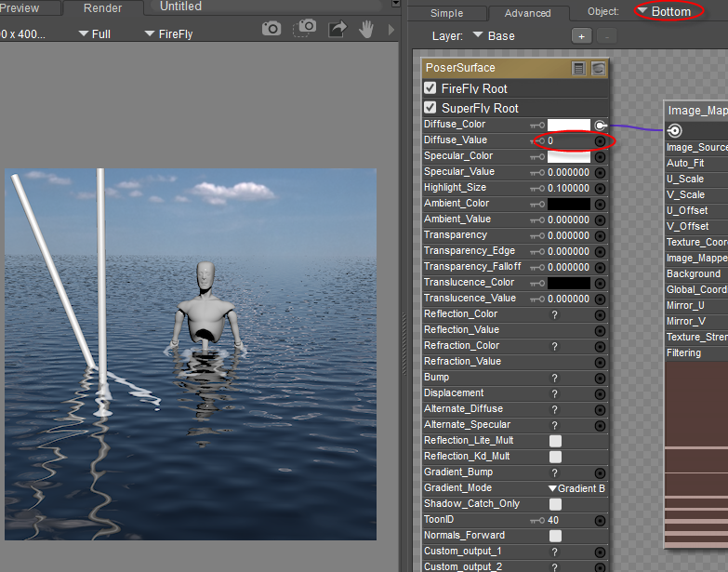Toggle the PoserSurface node preview eye icon
This screenshot has height=572, width=728.
pos(598,68)
